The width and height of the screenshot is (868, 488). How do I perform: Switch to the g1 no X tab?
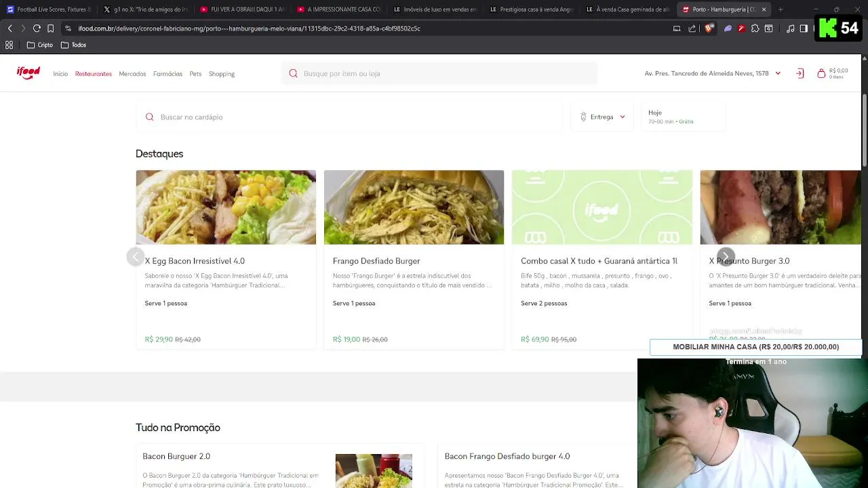(x=146, y=9)
